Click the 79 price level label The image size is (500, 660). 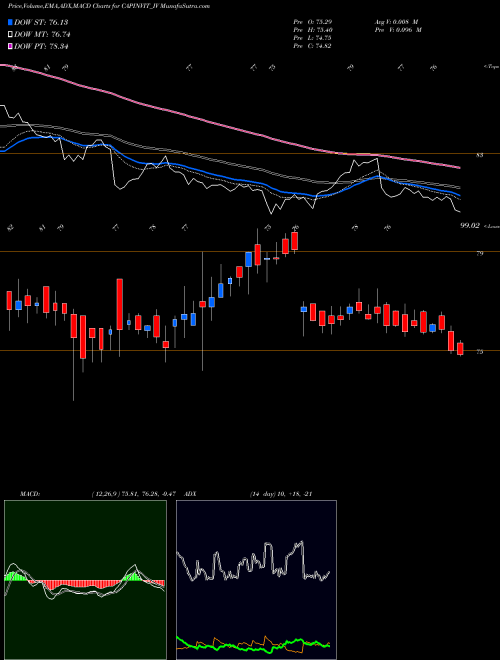pyautogui.click(x=479, y=253)
